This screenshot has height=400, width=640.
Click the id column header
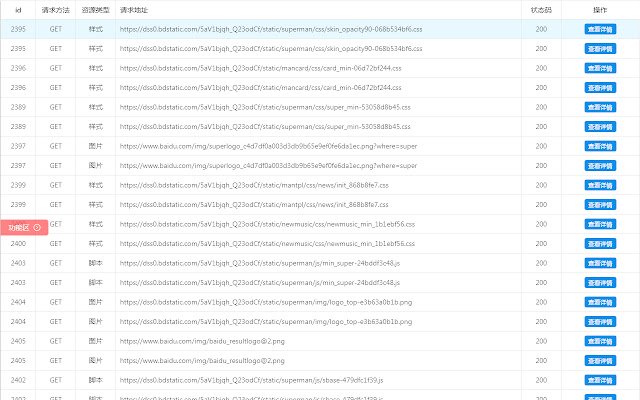pyautogui.click(x=18, y=10)
